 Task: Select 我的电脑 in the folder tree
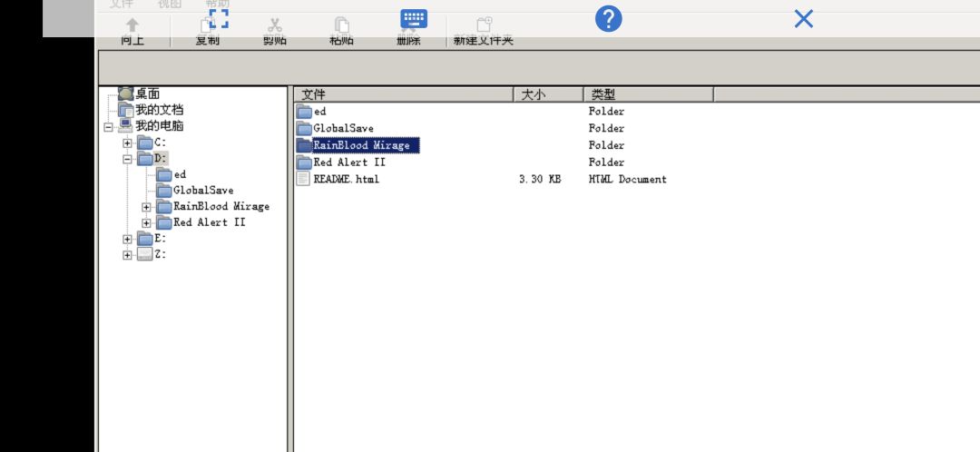point(160,125)
